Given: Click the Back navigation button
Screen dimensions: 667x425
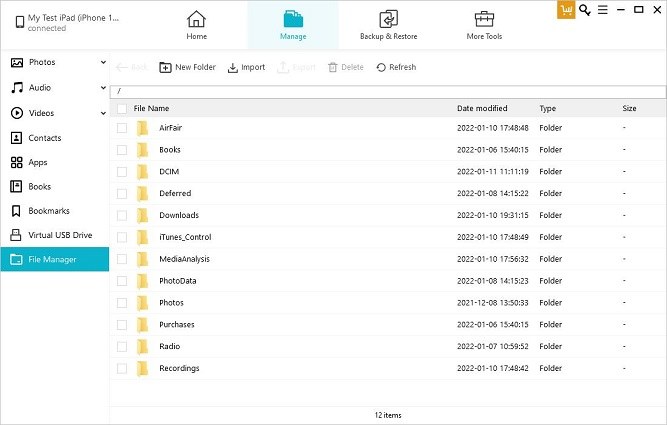Looking at the screenshot, I should click(131, 67).
